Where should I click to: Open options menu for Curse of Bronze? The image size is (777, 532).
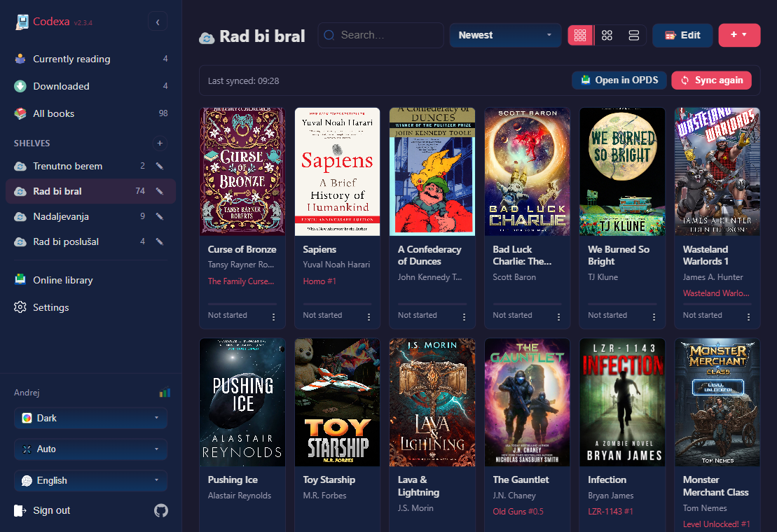(x=273, y=316)
